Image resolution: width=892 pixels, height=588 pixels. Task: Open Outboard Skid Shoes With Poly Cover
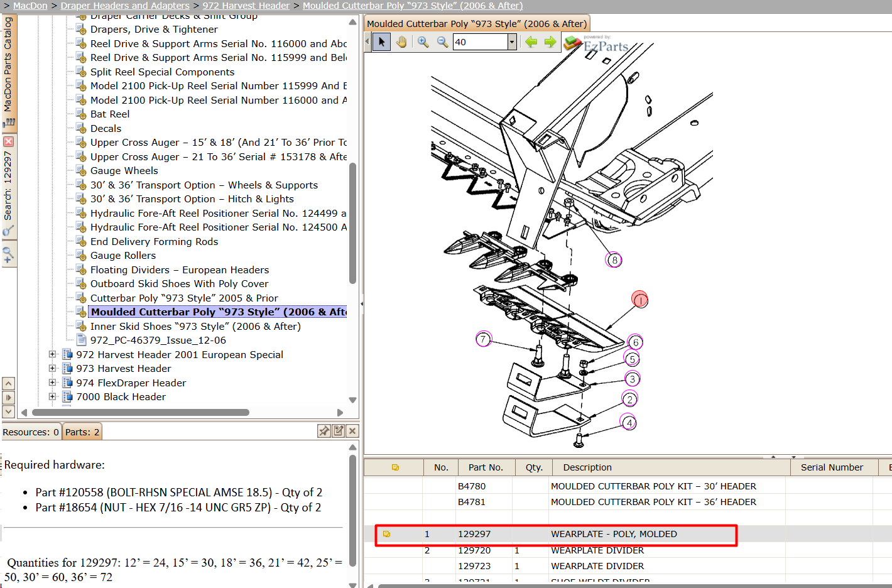(x=179, y=284)
